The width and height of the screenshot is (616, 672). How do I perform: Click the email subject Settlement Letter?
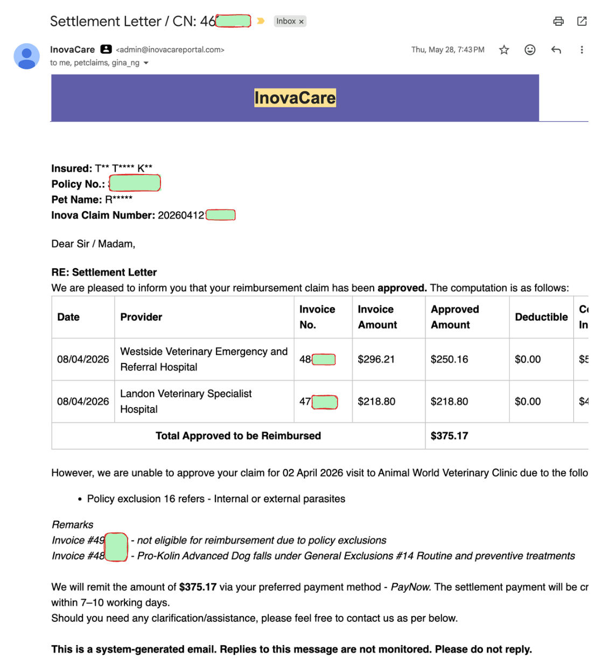(x=106, y=21)
